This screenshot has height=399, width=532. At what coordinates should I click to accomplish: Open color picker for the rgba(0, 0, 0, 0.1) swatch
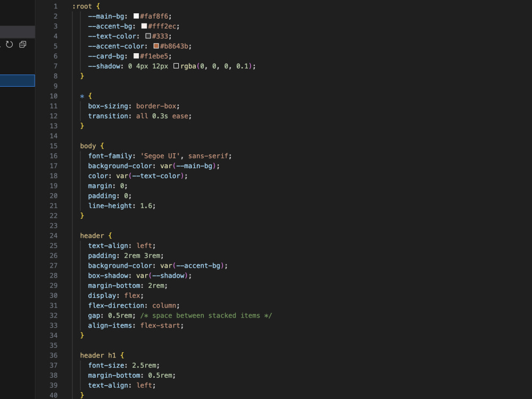point(176,66)
